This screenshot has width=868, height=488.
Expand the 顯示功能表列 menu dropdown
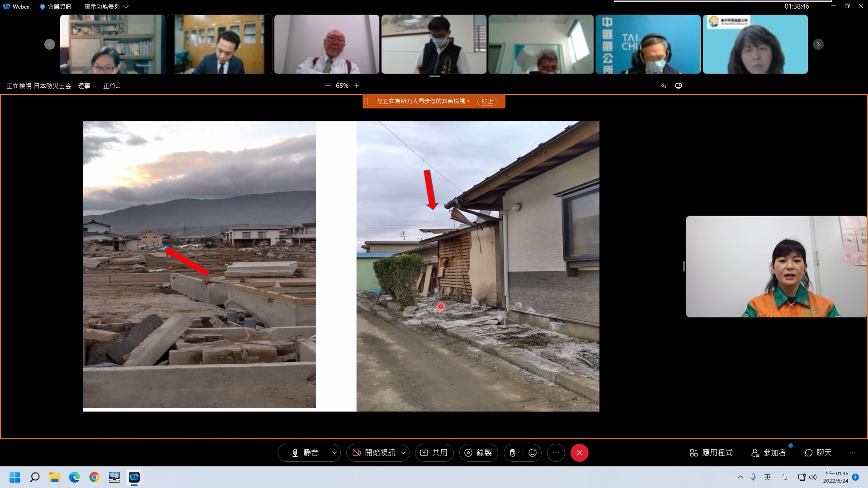click(106, 7)
